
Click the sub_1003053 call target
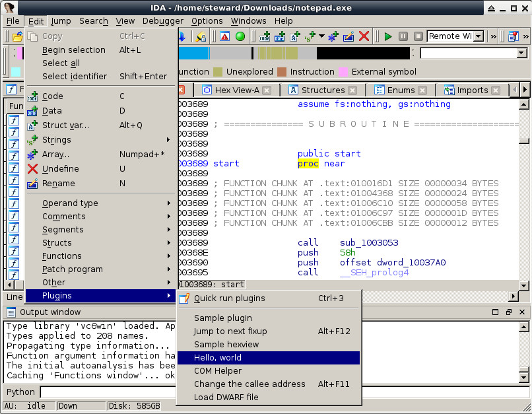(x=369, y=243)
